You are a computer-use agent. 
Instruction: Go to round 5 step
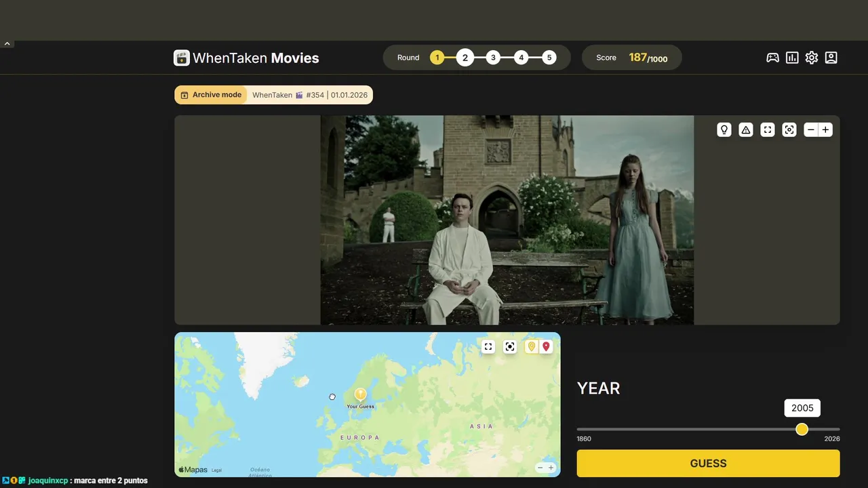tap(549, 58)
